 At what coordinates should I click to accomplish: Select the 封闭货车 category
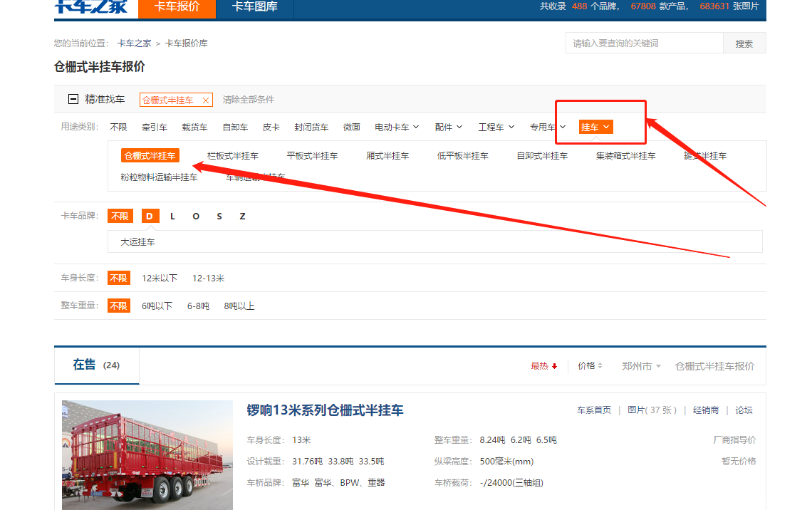click(x=311, y=127)
